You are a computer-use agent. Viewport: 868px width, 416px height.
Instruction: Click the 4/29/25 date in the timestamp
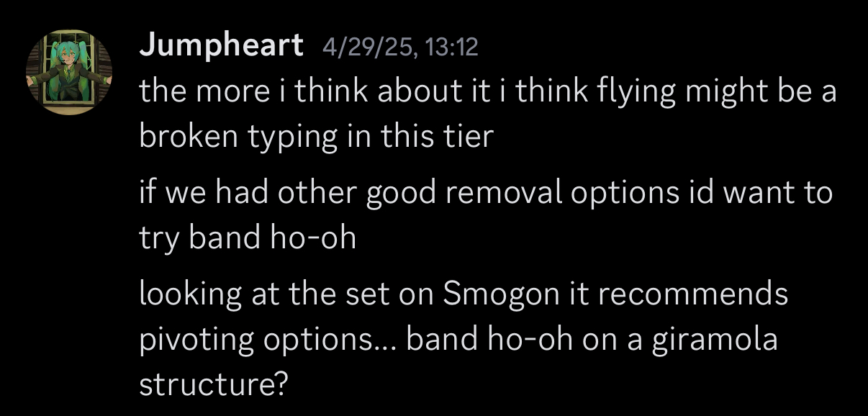pyautogui.click(x=370, y=48)
